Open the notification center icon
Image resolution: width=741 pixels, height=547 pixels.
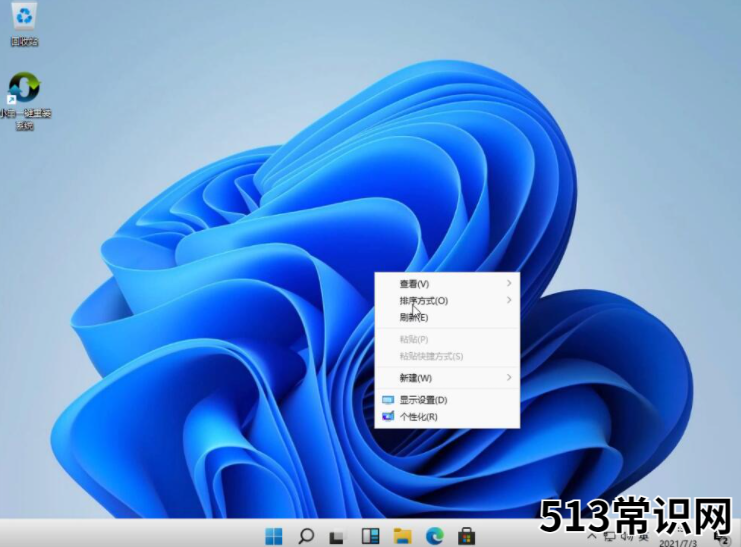tap(724, 538)
